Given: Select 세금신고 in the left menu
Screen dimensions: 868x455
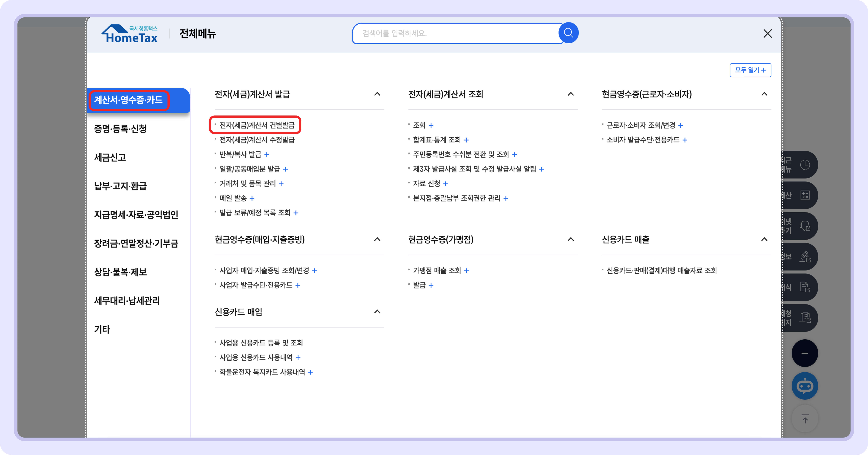Looking at the screenshot, I should click(x=110, y=157).
